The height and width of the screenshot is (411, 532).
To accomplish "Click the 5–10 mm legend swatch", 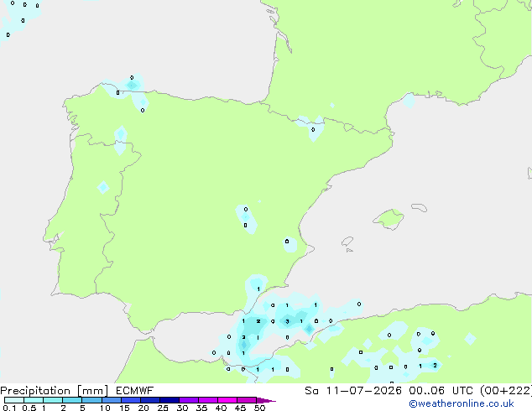I will click(91, 400).
